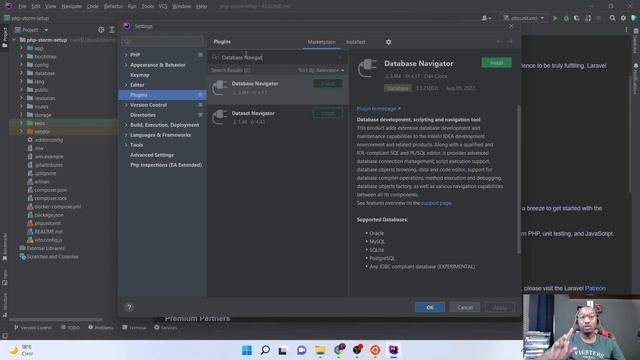Viewport: 640px width, 360px height.
Task: Click collapse all icon in Project panel
Action: point(112,30)
